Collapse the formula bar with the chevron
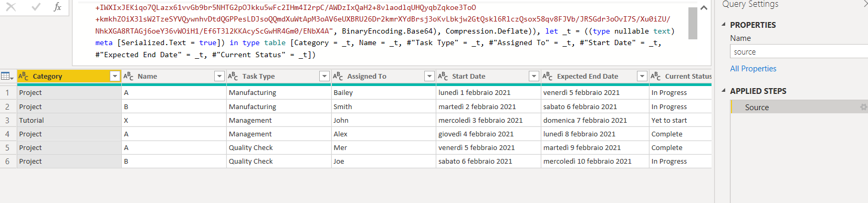This screenshot has width=868, height=203. tap(704, 8)
